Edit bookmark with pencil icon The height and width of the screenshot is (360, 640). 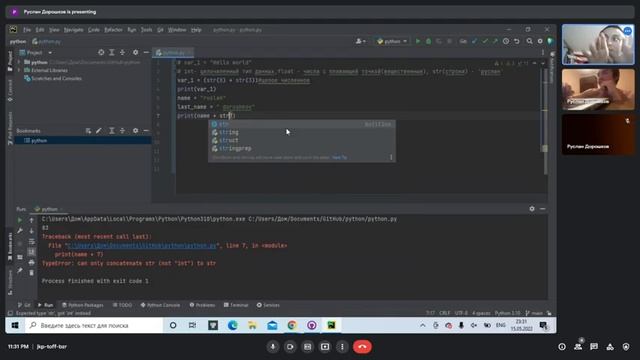(x=99, y=131)
